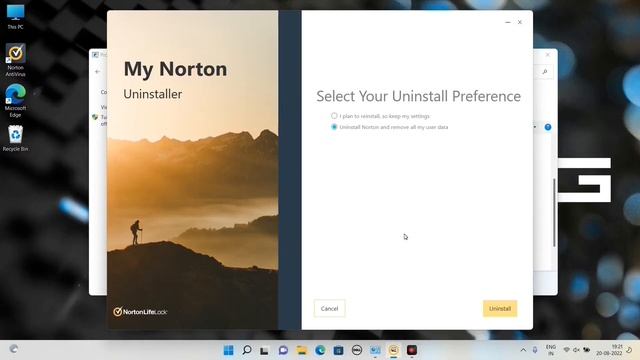Click battery icon in system tray
Viewport: 640px width, 360px height.
pos(587,350)
